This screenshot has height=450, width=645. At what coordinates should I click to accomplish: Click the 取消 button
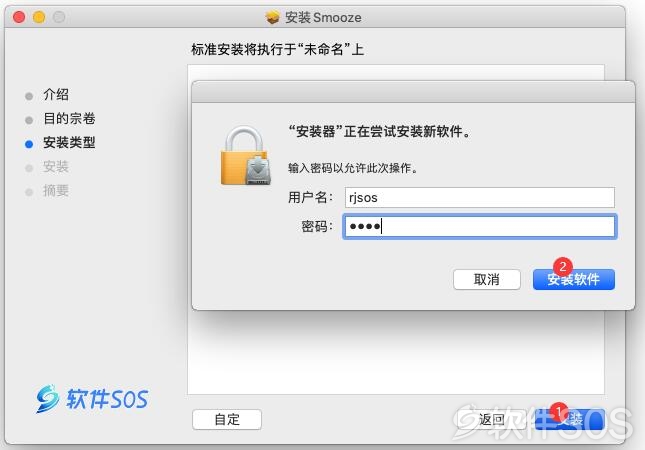tap(487, 280)
